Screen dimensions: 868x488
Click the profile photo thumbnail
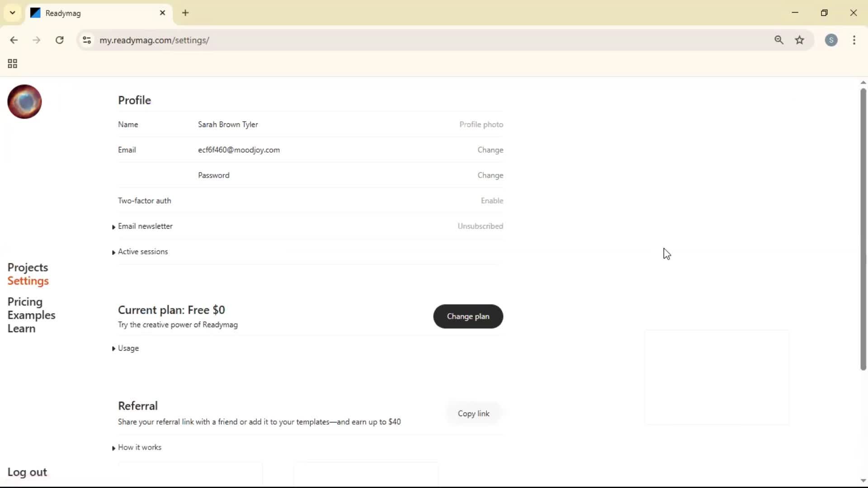coord(24,102)
